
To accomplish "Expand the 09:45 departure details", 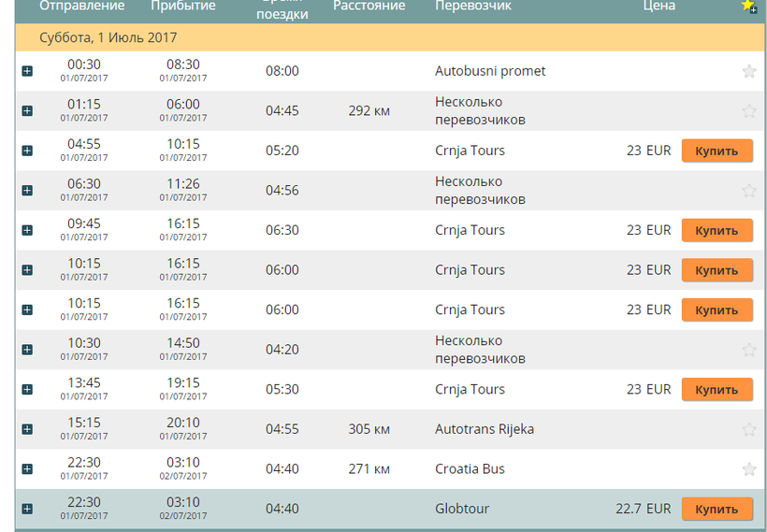I will coord(27,230).
